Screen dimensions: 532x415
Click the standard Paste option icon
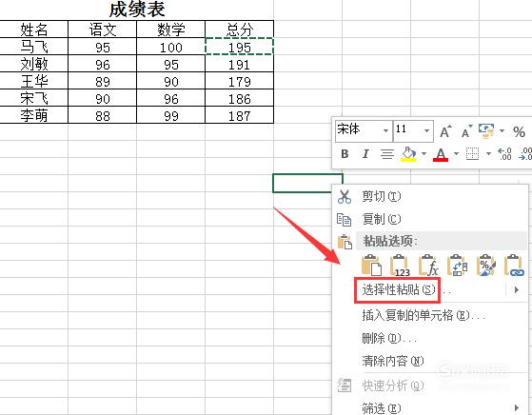click(371, 265)
